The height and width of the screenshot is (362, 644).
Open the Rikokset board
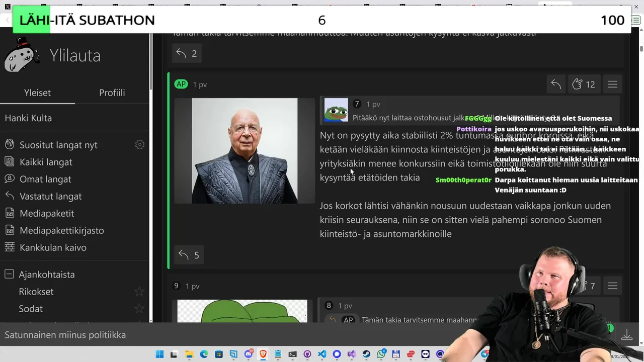coord(36,292)
